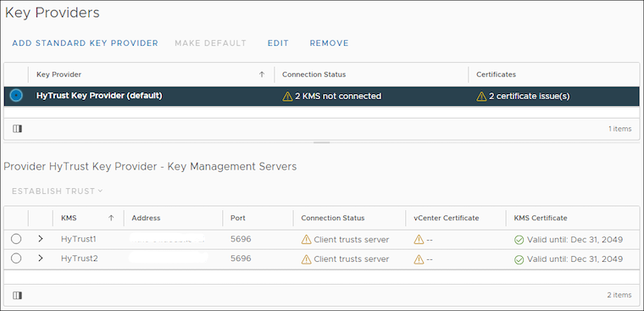Screen dimensions: 644x311
Task: Click Add Standard Key Provider
Action: pos(85,43)
